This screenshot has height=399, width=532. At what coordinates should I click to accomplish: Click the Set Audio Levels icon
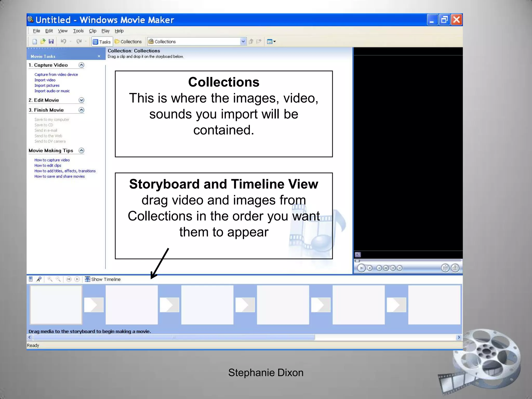[x=31, y=279]
